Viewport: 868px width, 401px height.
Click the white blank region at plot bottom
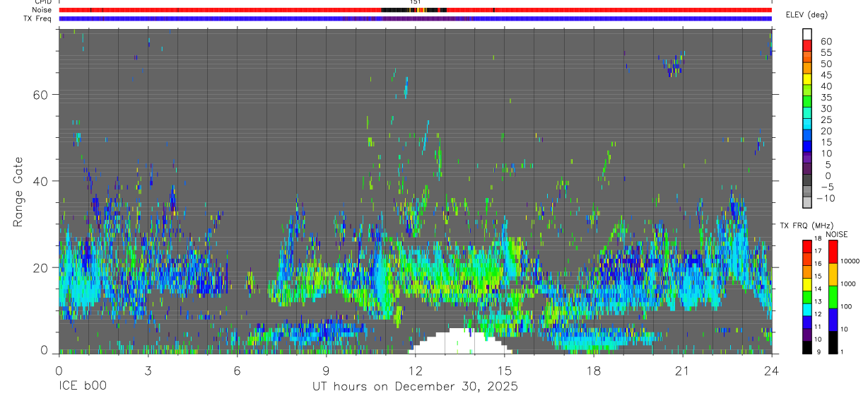pos(459,343)
